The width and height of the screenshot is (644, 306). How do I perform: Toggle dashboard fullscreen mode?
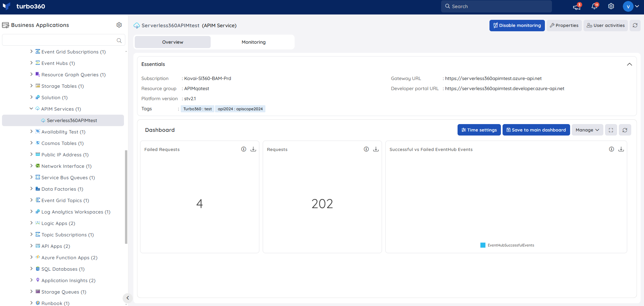coord(611,130)
